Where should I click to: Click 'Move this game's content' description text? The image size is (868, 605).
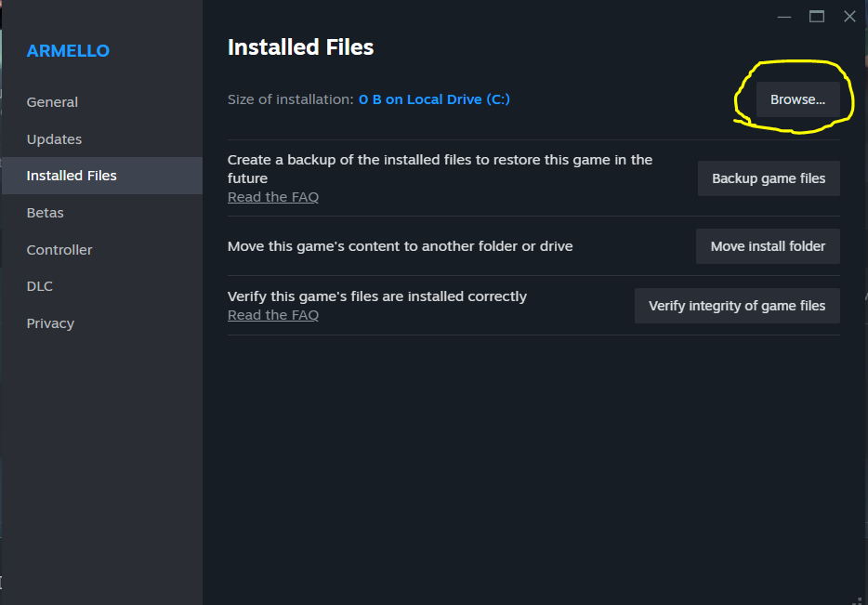[x=401, y=246]
